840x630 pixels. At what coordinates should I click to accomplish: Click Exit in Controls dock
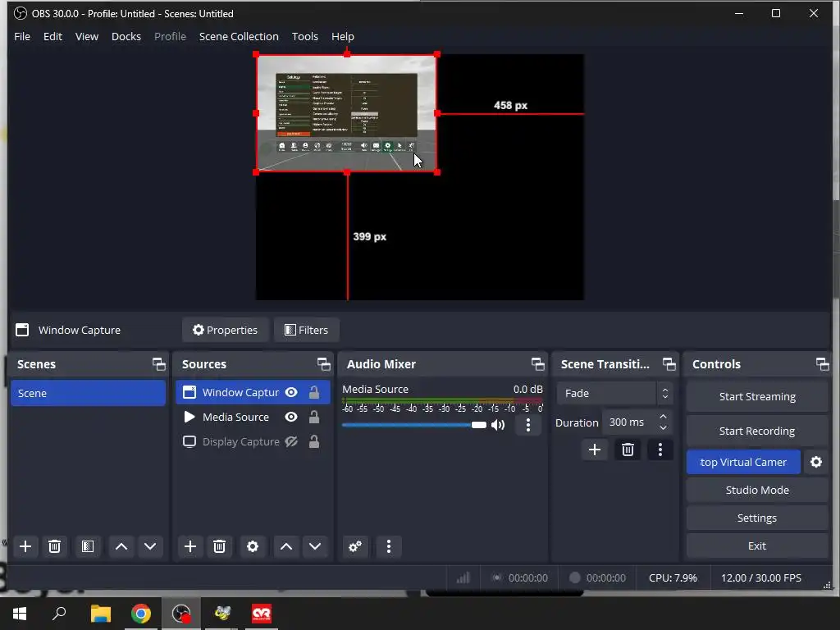757,546
